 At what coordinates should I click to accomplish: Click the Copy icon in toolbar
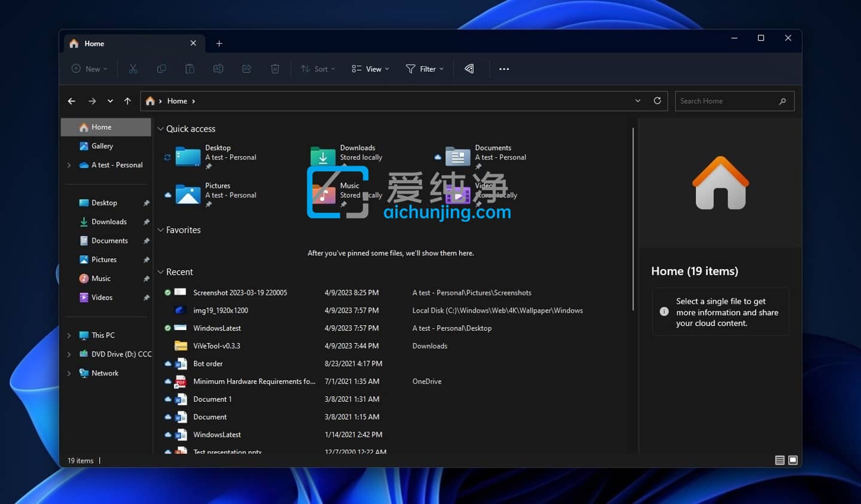161,69
